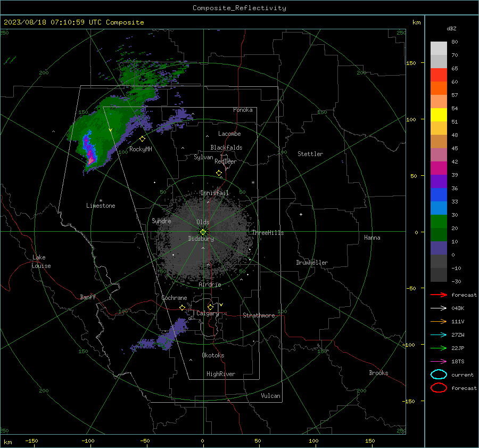Viewport: 479px width, 448px height.
Task: Click the red forecast arrow in legend
Action: pos(439,295)
